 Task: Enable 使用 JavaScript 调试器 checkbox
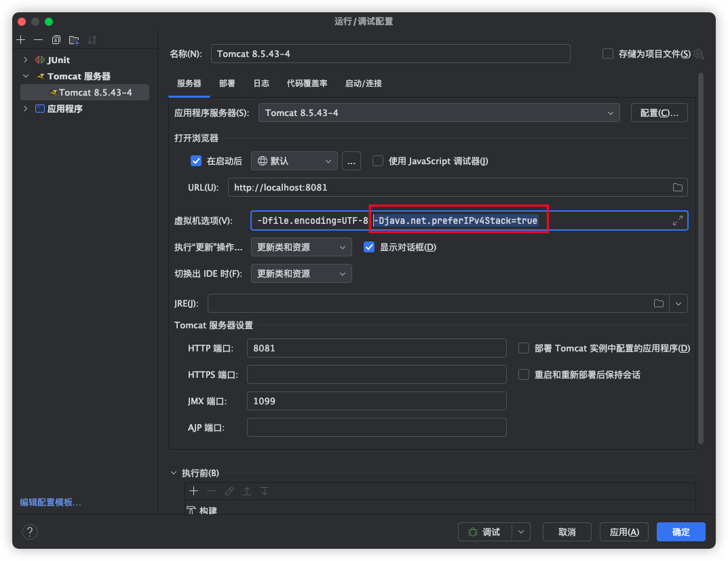pyautogui.click(x=378, y=161)
